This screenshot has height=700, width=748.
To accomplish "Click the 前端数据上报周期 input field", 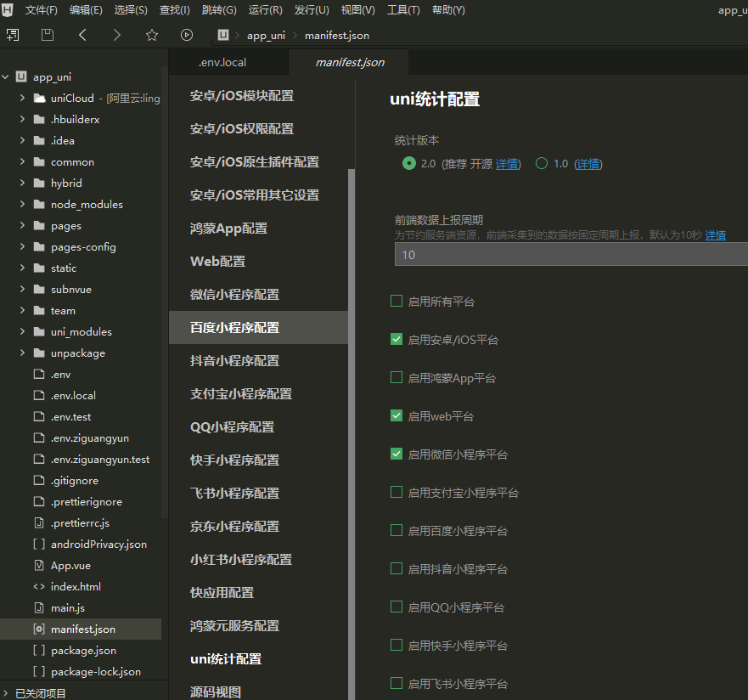I will tap(569, 254).
